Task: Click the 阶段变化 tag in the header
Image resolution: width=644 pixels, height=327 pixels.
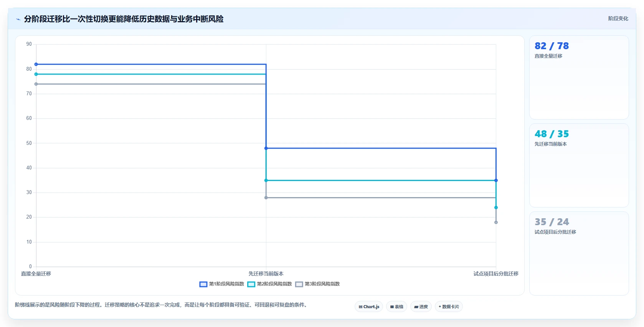Action: pos(618,18)
